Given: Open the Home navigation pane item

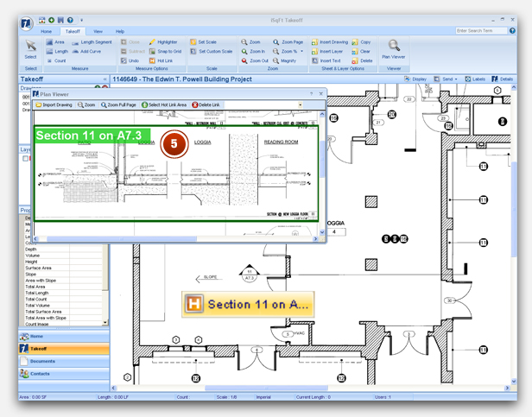Looking at the screenshot, I should (x=64, y=336).
